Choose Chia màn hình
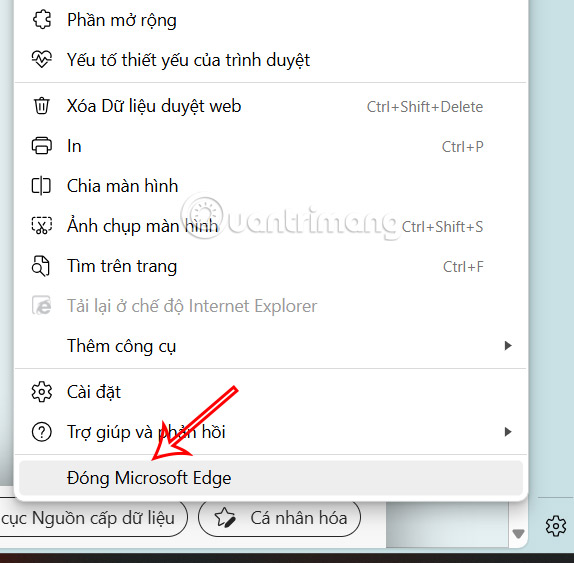 click(271, 186)
